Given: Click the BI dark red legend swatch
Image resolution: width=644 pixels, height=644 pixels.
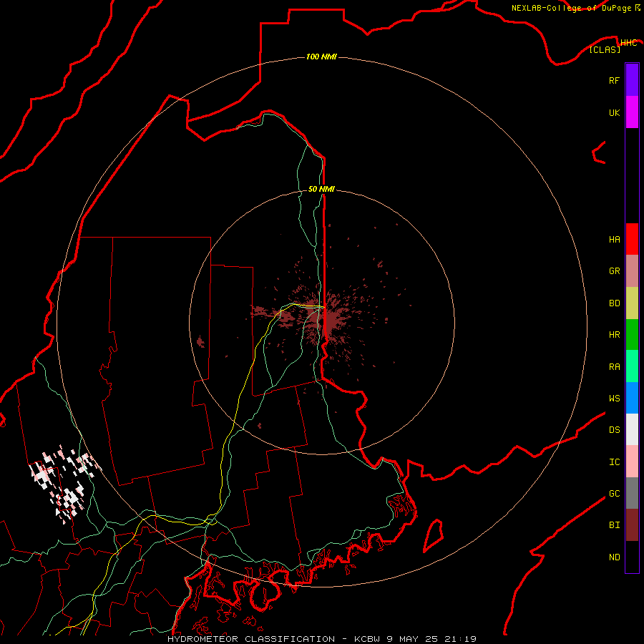Looking at the screenshot, I should point(632,525).
